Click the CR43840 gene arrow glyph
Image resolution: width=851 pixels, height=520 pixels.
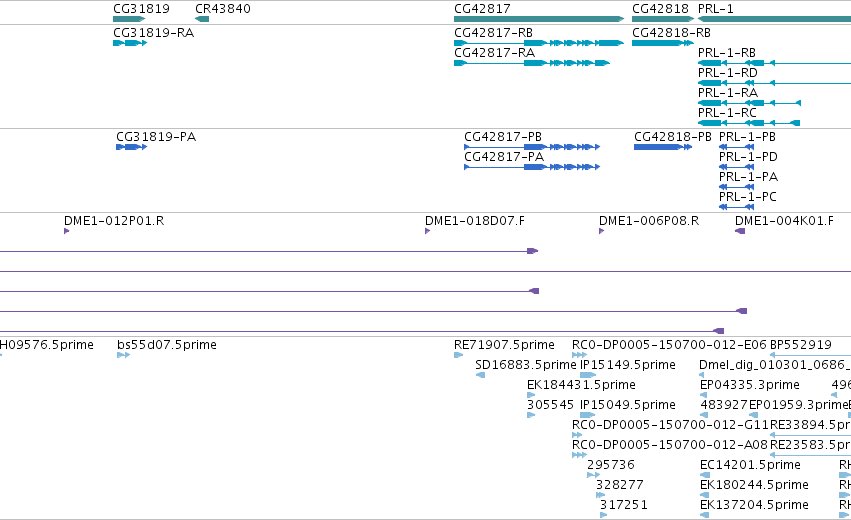(x=202, y=19)
